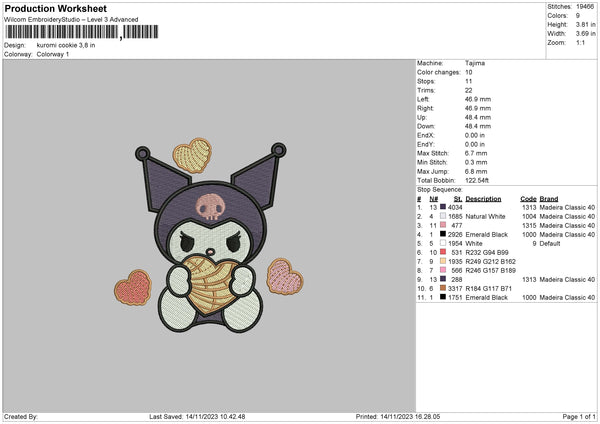Screen dimensions: 600x424
Task: Pick the pink swatch beside 477 stitches
Action: (x=443, y=225)
